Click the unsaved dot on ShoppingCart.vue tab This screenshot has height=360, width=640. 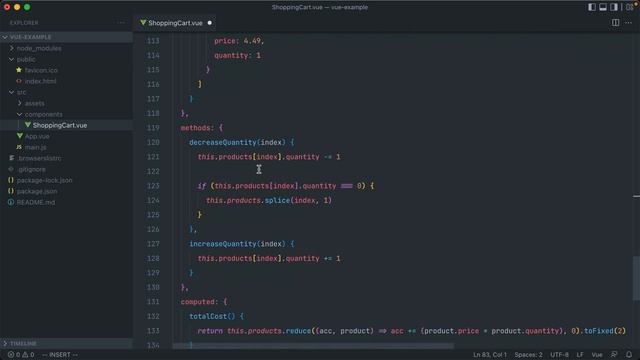point(210,23)
